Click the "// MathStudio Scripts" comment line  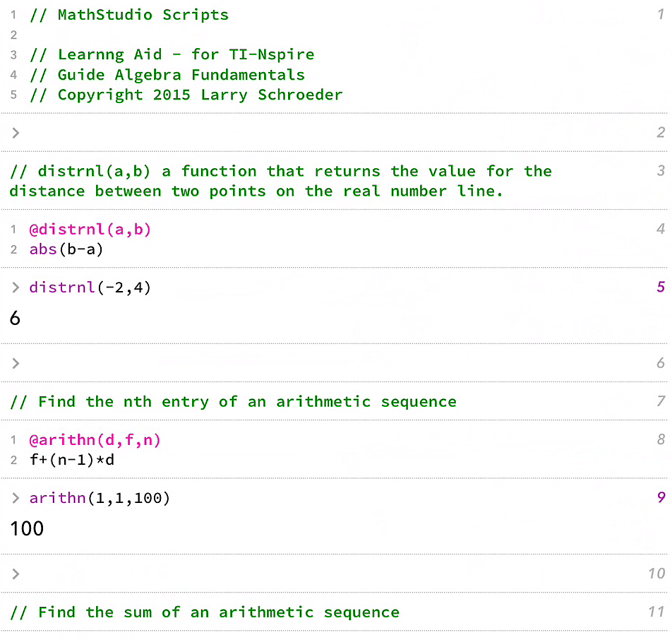[129, 15]
